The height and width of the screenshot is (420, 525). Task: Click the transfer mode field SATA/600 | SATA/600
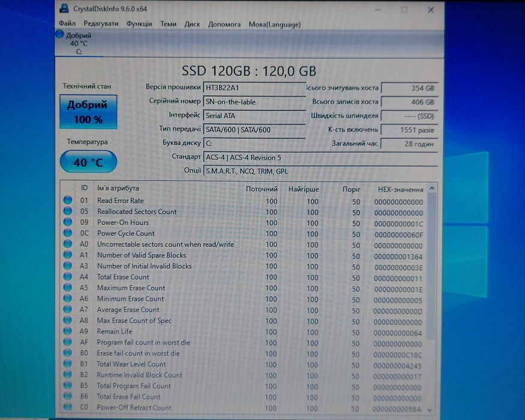point(254,130)
